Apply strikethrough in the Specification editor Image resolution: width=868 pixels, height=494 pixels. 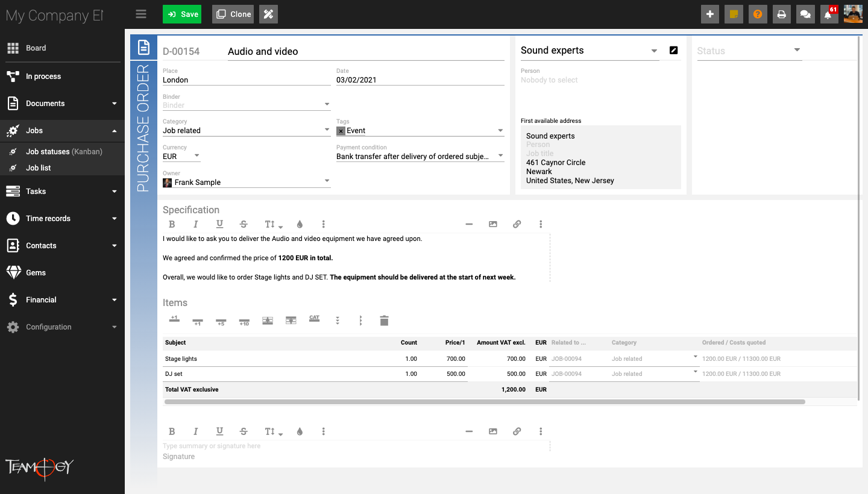coord(244,224)
